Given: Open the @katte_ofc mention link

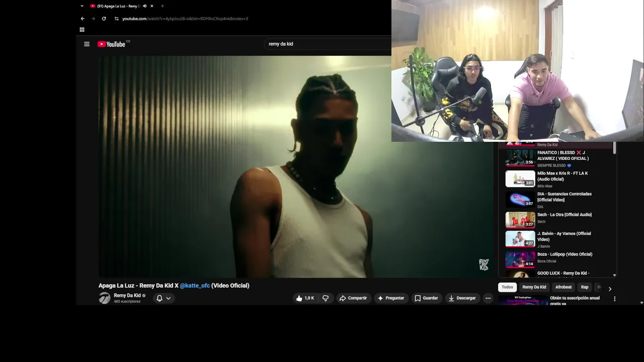Looking at the screenshot, I should coord(195,286).
